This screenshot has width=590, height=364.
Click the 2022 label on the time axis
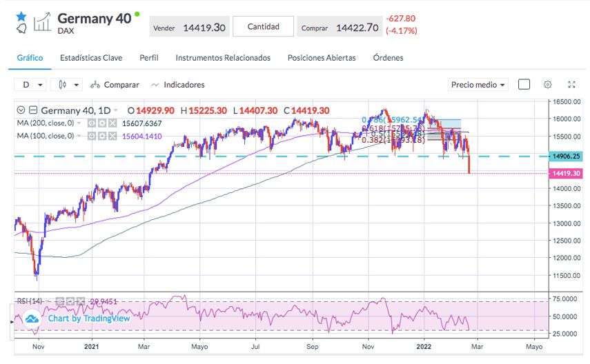424,346
